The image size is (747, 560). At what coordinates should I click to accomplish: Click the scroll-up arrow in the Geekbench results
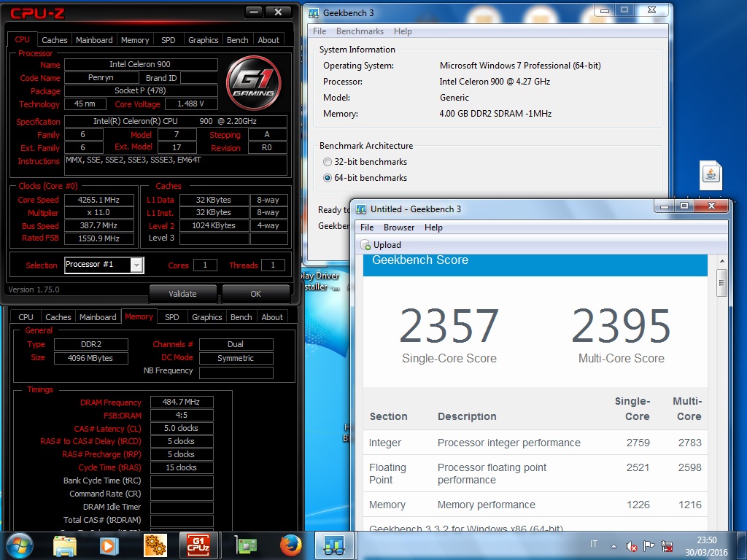721,261
